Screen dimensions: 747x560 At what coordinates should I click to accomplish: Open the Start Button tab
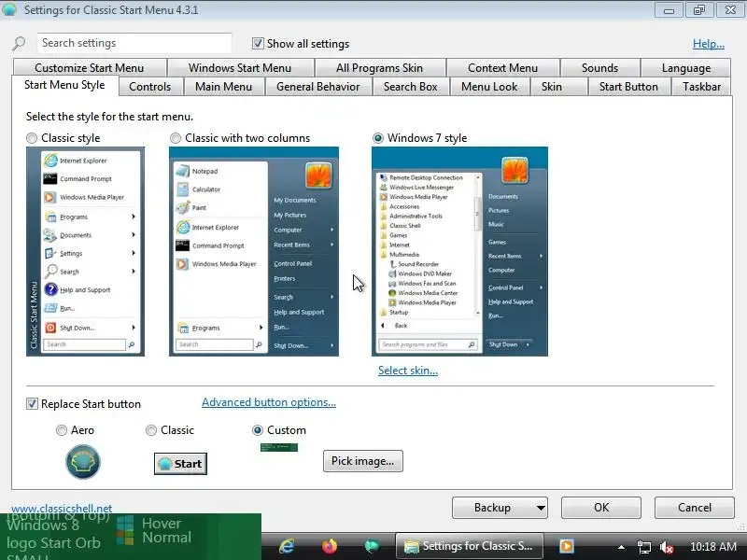click(x=628, y=87)
